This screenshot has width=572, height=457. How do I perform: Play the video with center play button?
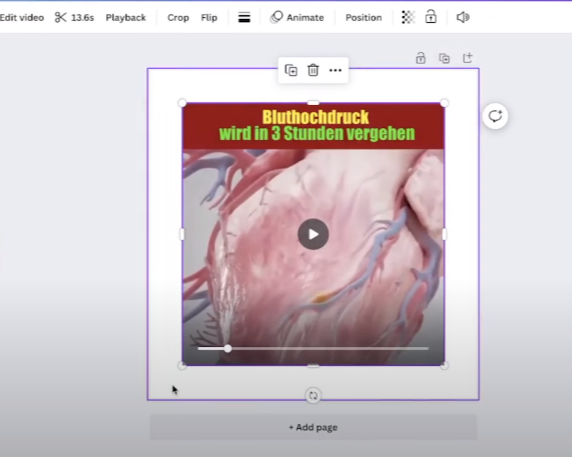[313, 234]
